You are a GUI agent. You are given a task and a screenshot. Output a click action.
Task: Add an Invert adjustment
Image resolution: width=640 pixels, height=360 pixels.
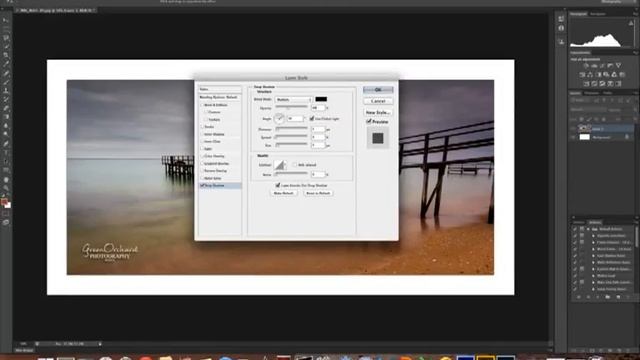586,84
